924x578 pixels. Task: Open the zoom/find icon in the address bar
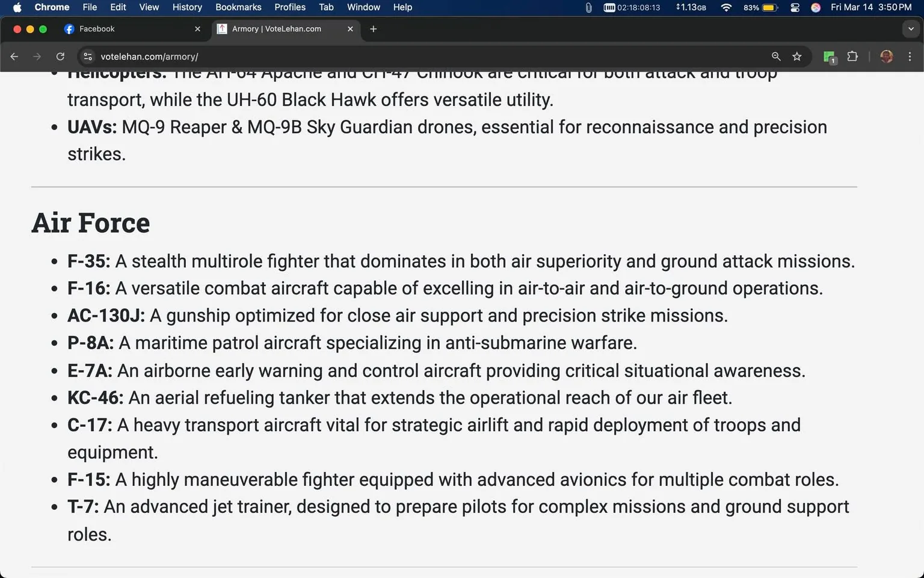[775, 56]
